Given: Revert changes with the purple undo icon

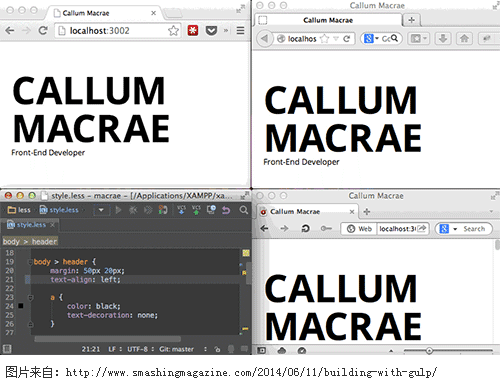Looking at the screenshot, I should point(226,210).
